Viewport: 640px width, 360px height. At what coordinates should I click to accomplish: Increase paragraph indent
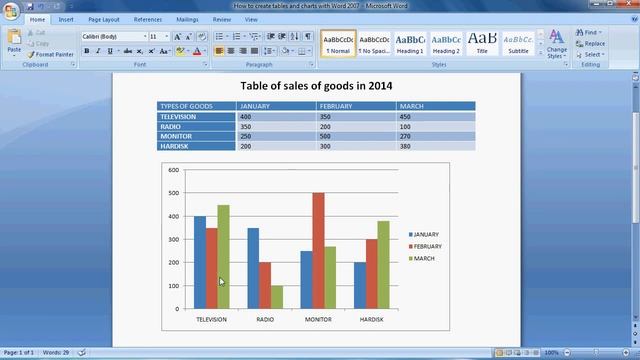click(282, 37)
